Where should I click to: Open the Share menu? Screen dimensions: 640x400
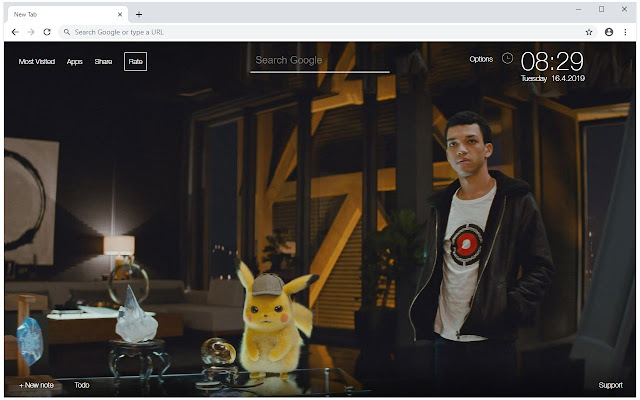pos(103,62)
